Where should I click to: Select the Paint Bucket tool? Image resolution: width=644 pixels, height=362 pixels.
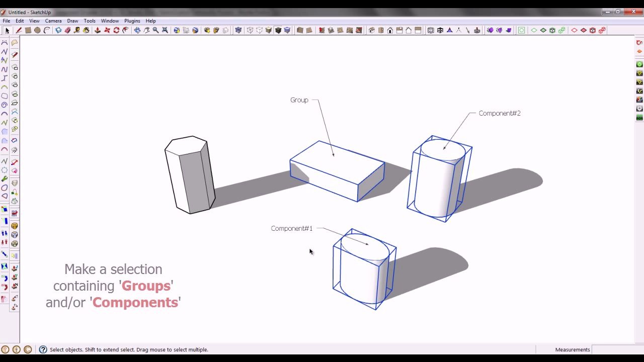pyautogui.click(x=85, y=30)
